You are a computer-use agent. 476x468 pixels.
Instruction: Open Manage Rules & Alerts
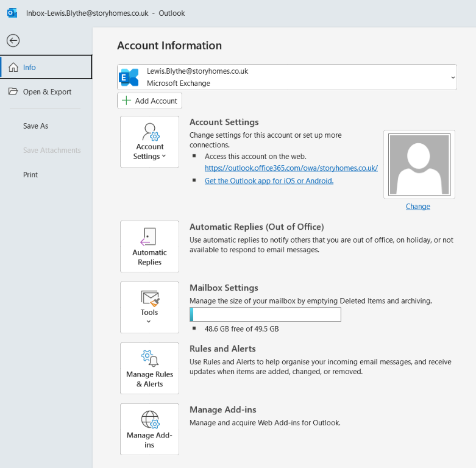[150, 369]
